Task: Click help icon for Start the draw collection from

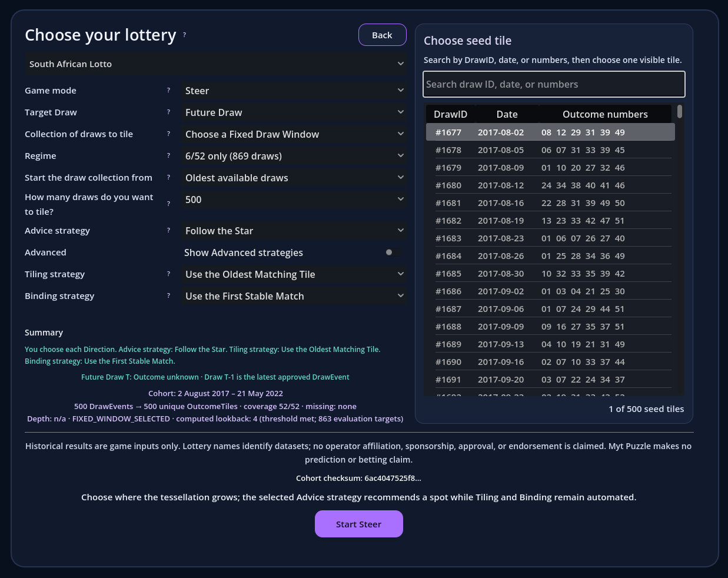Action: (x=168, y=177)
